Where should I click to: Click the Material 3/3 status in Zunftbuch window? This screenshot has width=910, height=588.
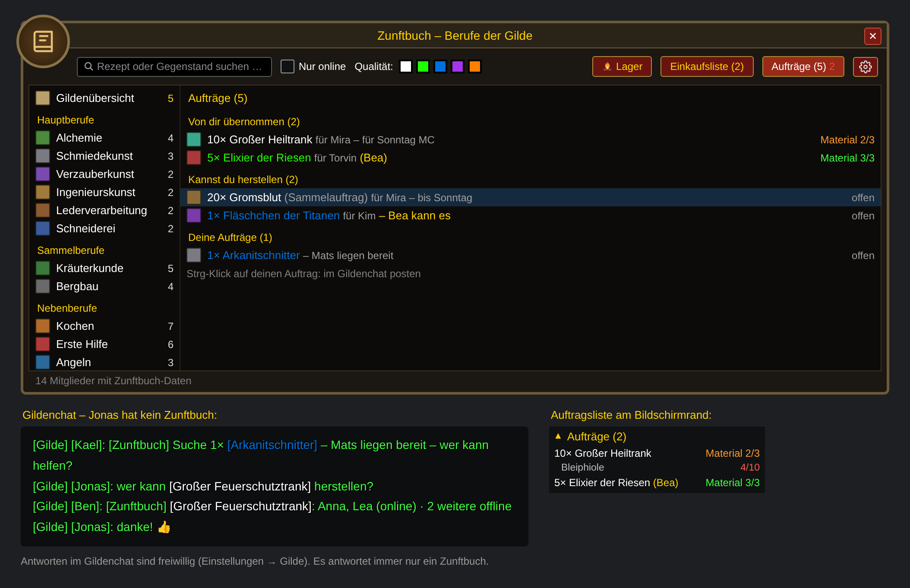(847, 158)
